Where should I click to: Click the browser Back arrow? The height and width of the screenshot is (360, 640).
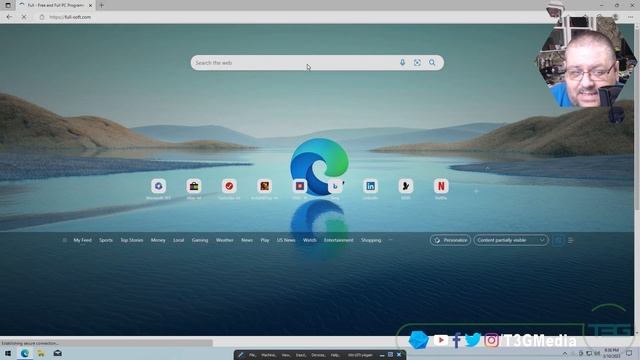[9, 17]
